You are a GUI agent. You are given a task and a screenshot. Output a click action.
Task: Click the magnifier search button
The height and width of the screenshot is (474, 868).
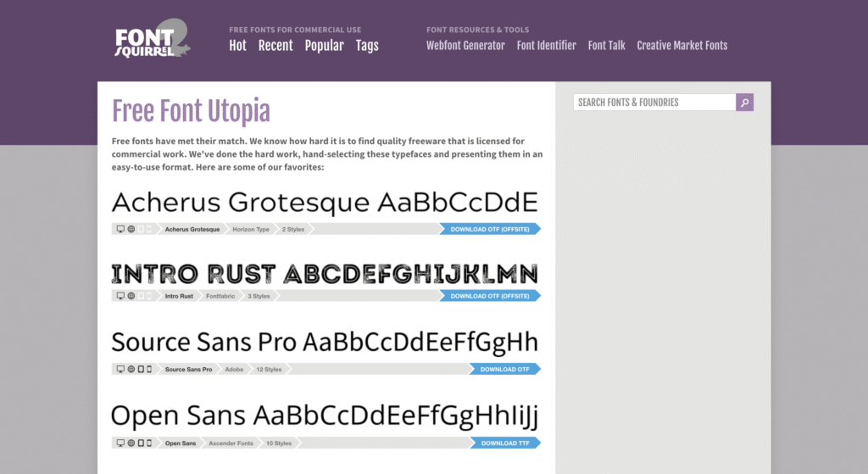(x=744, y=103)
